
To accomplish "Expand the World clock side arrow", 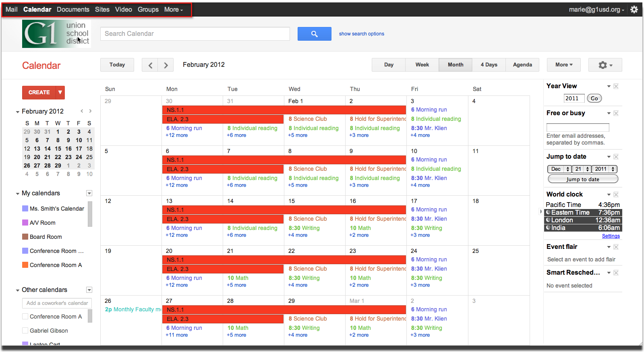I will [x=540, y=211].
